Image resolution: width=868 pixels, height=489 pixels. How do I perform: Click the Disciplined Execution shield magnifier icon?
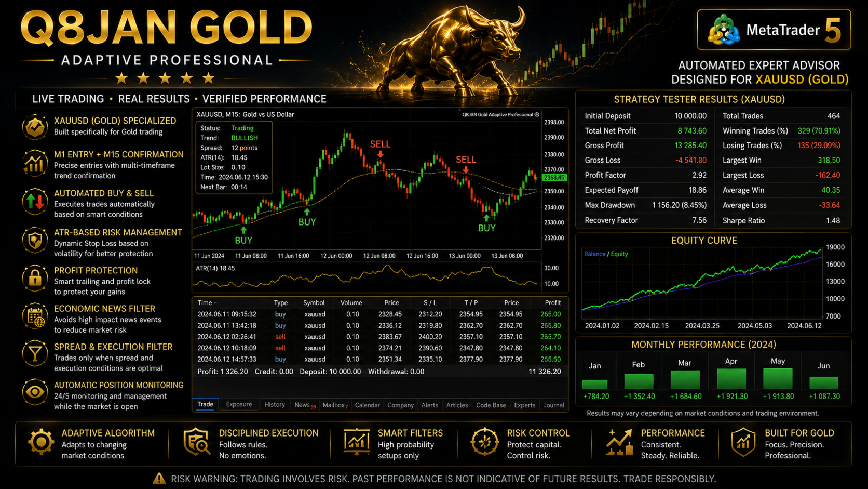[x=197, y=442]
